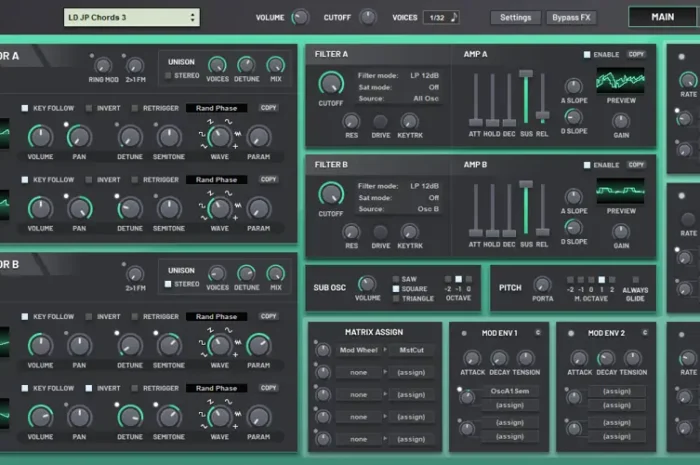
Task: Click the Sub Osc Volume knob
Action: tap(367, 284)
